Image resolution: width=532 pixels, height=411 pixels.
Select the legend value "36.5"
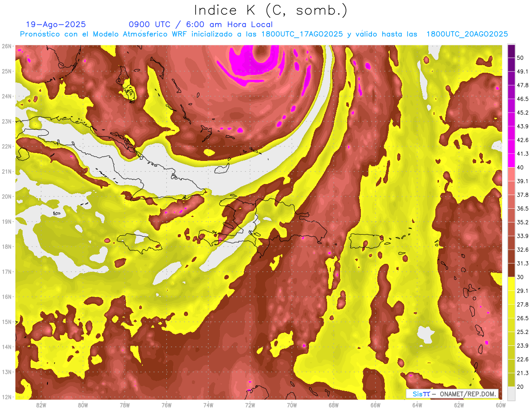point(523,208)
